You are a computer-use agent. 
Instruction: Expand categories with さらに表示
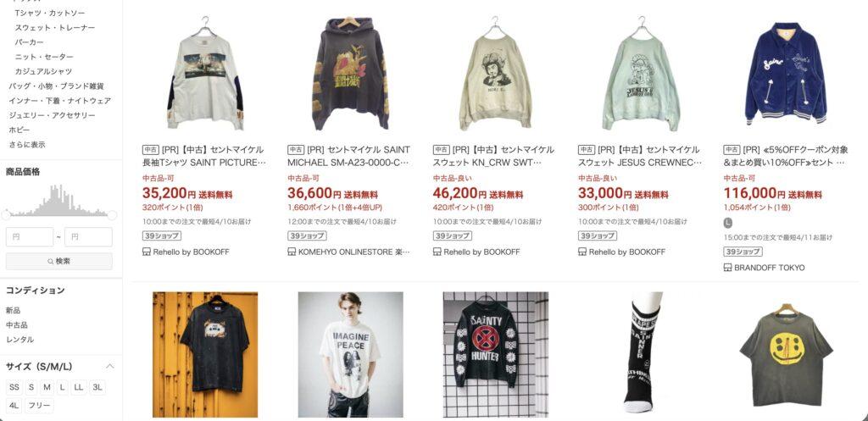(27, 144)
